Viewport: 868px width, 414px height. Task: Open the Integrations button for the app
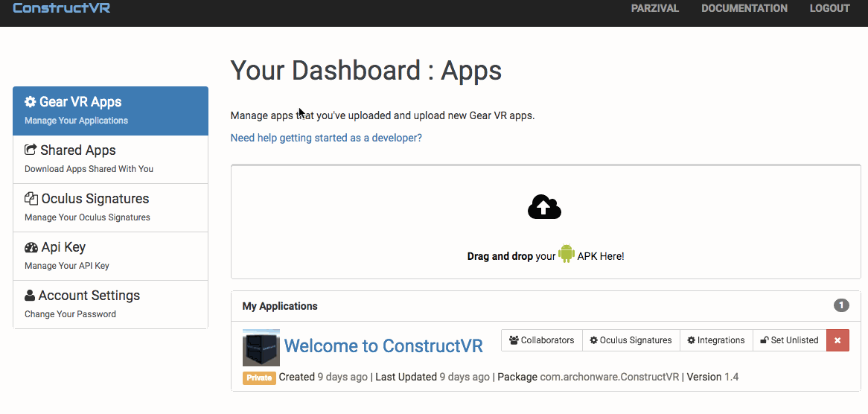[716, 340]
